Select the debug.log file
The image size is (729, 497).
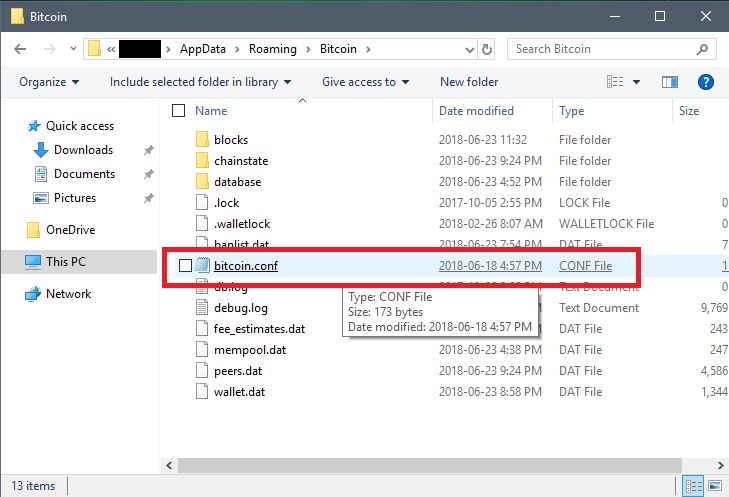click(241, 308)
